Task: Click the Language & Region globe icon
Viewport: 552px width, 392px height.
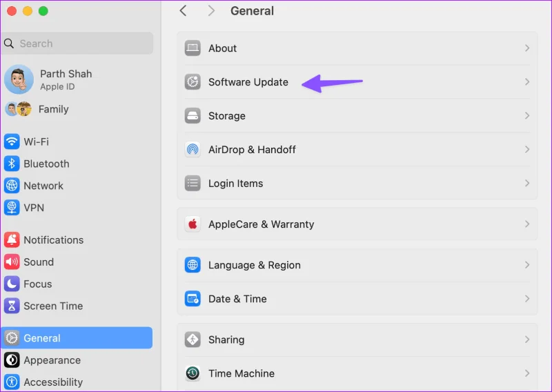Action: (193, 265)
